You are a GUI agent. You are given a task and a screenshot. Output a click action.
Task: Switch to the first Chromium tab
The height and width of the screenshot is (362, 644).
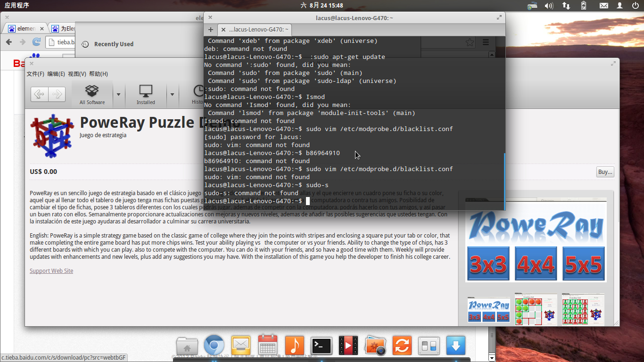pos(25,29)
